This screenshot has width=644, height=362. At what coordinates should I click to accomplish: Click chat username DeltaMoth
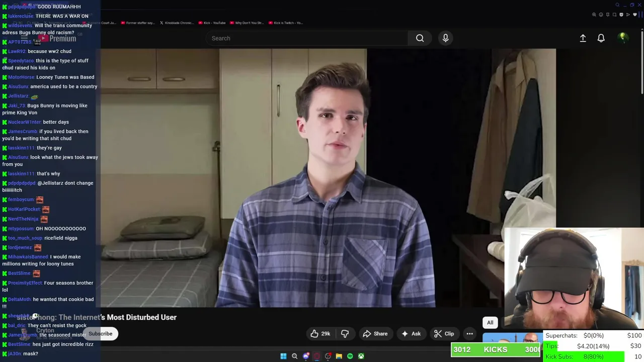pos(20,300)
